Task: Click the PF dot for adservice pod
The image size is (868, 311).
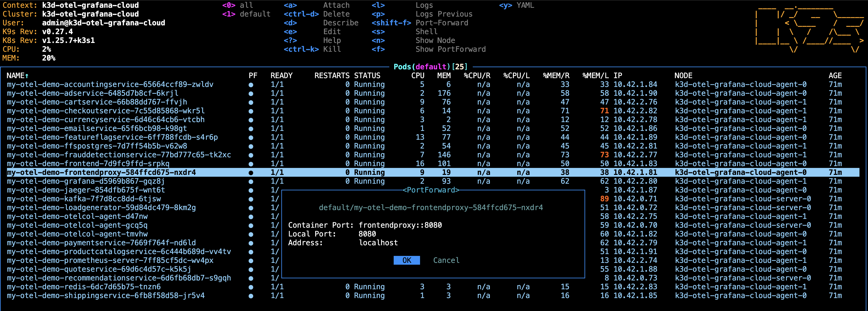Action: click(251, 93)
